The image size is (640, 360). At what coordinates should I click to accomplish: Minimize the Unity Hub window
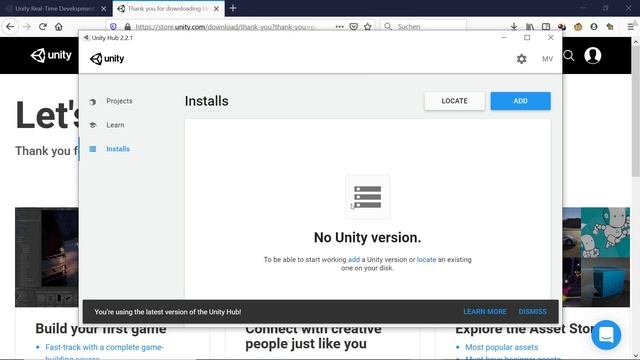click(504, 38)
